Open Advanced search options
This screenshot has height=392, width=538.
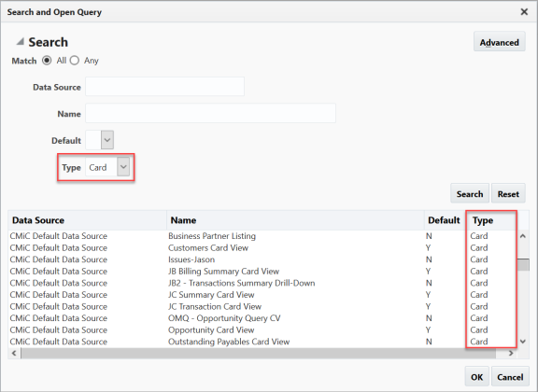pos(499,42)
